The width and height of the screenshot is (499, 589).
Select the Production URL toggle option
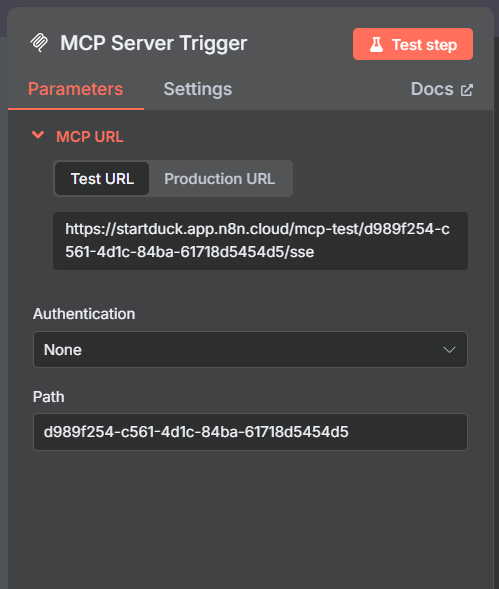tap(219, 179)
